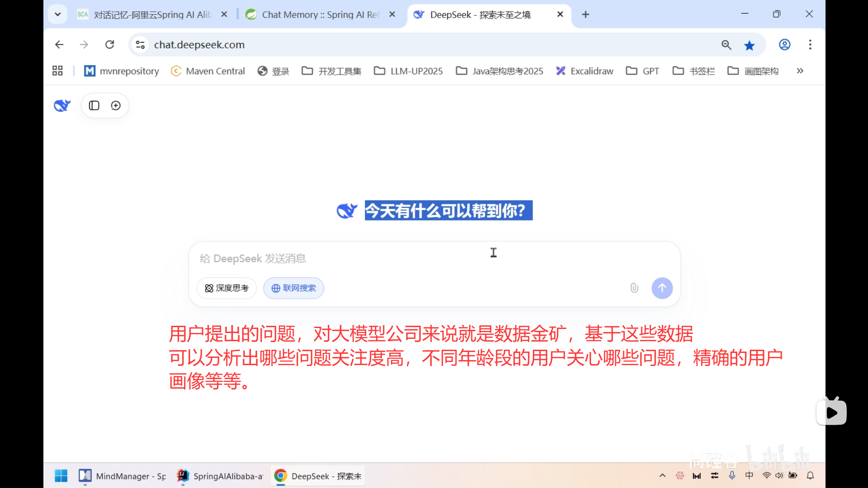
Task: Open the tab list dropdown arrow
Action: click(57, 14)
